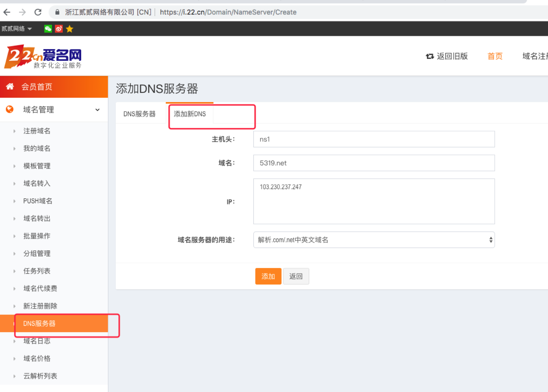Viewport: 548px width, 392px height.
Task: Click the 22.cn 爱名网 logo
Action: [43, 57]
